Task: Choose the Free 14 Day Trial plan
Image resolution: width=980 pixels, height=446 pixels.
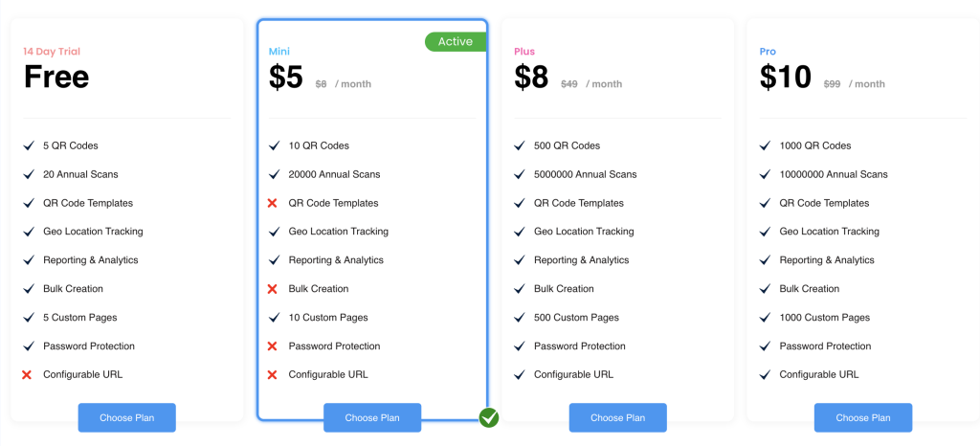Action: click(126, 417)
